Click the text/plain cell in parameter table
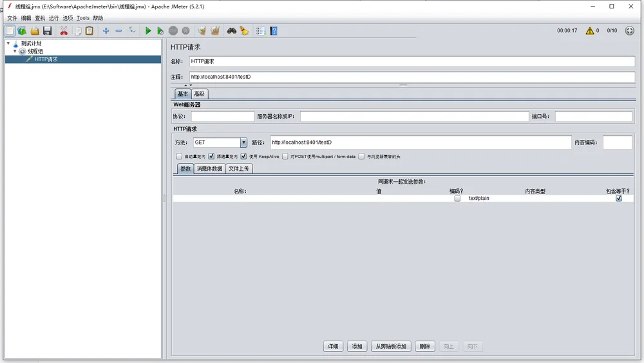 click(x=479, y=198)
